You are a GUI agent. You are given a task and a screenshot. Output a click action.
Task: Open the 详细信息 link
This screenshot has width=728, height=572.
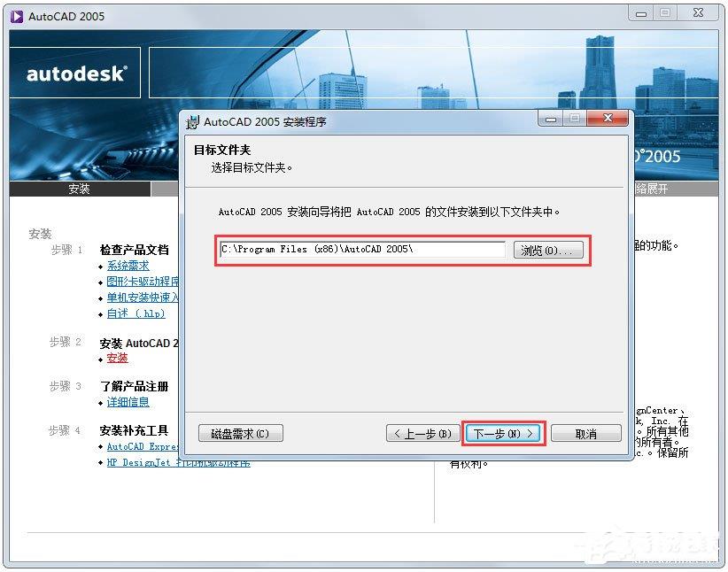pos(128,402)
